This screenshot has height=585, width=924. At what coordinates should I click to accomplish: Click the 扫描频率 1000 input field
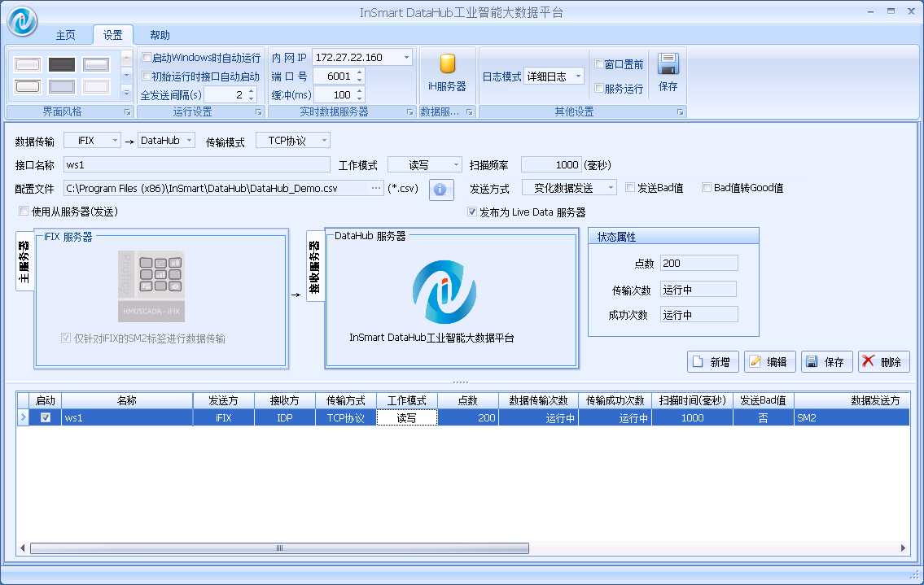pos(552,165)
